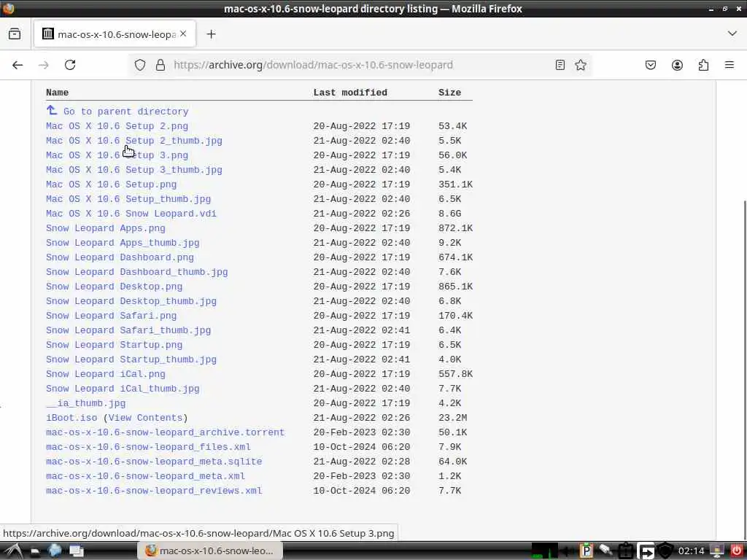
Task: Click the clipboard tray icon
Action: click(625, 551)
